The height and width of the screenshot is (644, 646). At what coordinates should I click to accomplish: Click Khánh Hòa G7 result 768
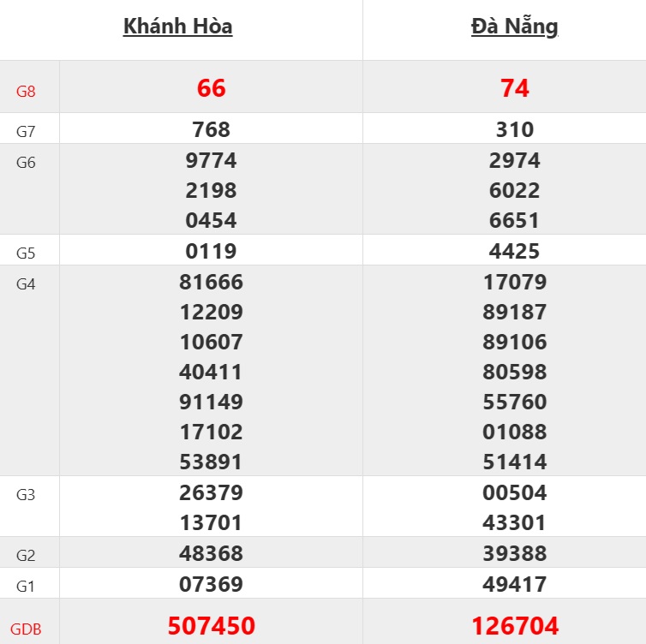point(212,129)
